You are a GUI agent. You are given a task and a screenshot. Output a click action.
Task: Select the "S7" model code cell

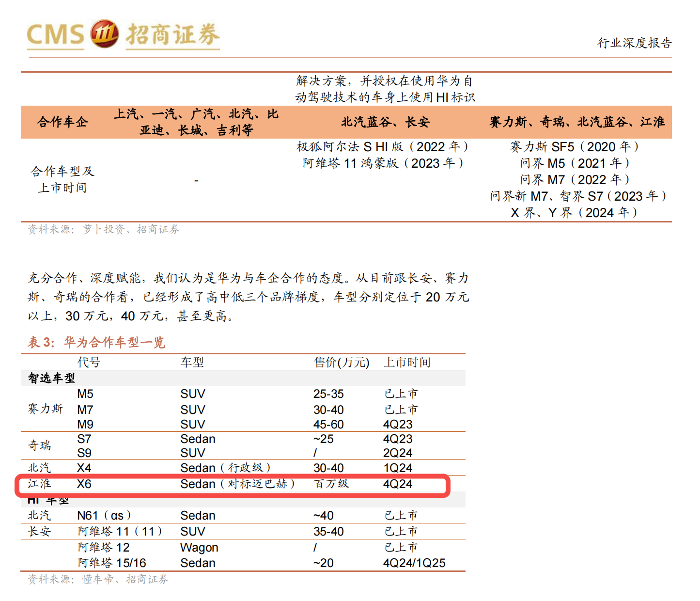tap(84, 439)
